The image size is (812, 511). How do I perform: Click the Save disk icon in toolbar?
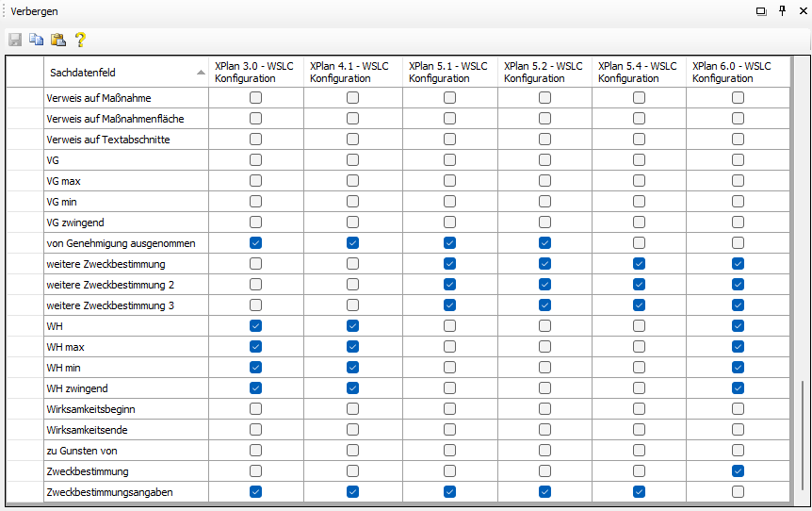[x=15, y=40]
